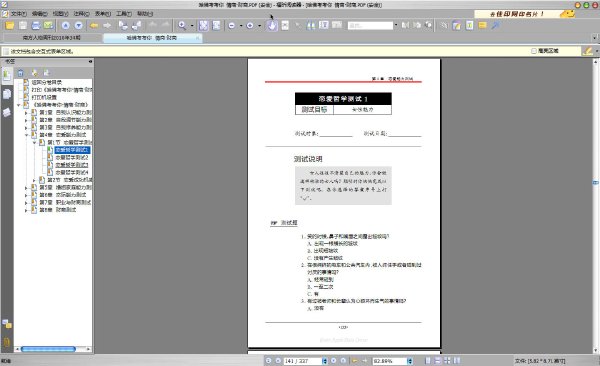Expand the 第5章 bookmark node
600x366 pixels.
(x=26, y=188)
